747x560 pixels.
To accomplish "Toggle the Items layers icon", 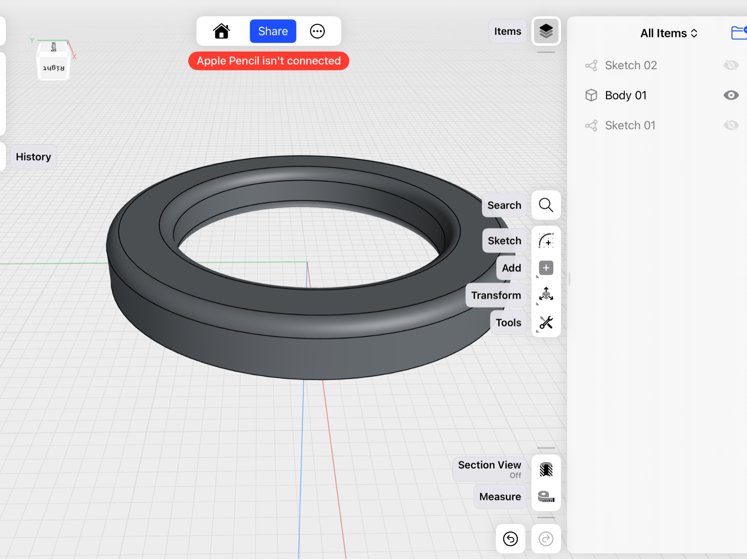I will point(546,31).
